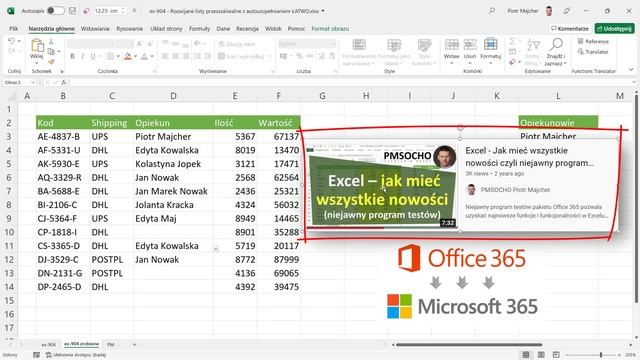Toggle Bold formatting

[x=72, y=56]
